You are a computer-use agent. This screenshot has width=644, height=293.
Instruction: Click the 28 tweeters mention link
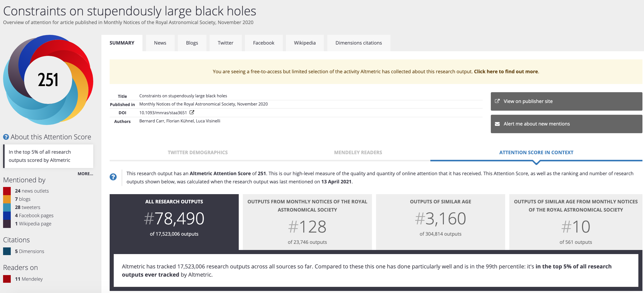click(x=28, y=207)
